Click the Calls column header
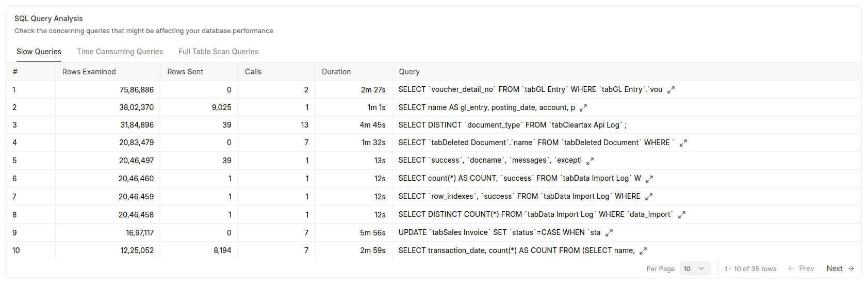868x284 pixels. (253, 72)
